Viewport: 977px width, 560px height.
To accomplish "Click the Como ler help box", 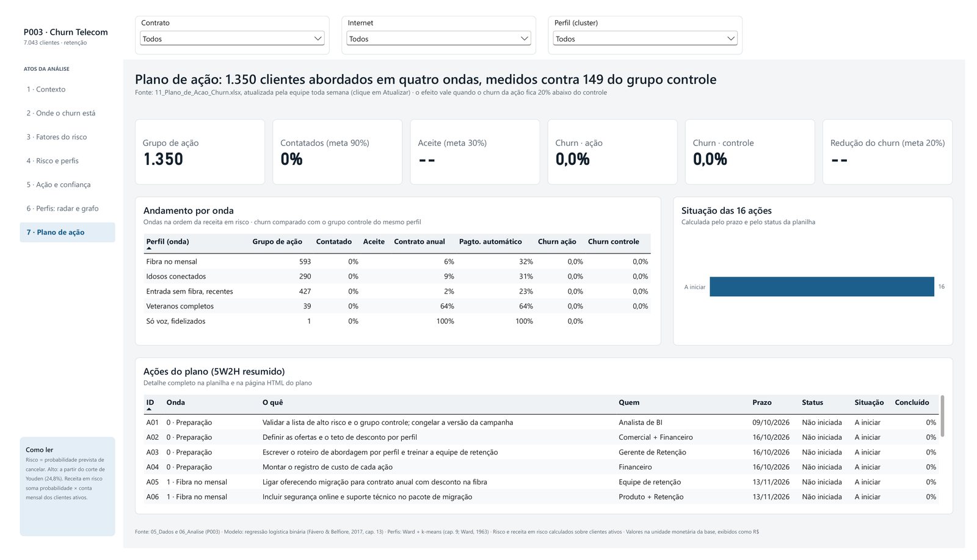I will (x=67, y=486).
